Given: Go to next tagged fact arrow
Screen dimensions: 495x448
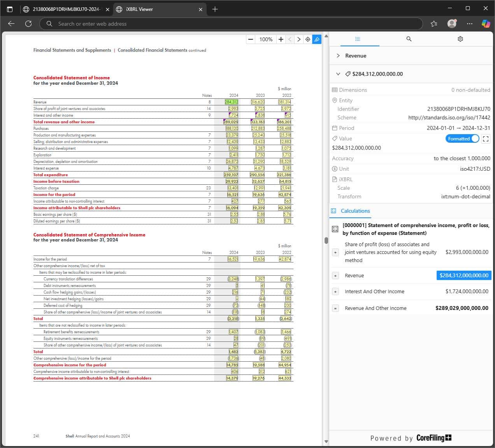Looking at the screenshot, I should pyautogui.click(x=299, y=39).
